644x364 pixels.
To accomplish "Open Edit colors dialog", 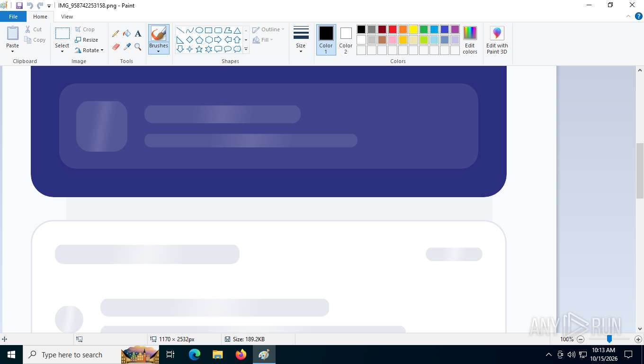I will [x=470, y=40].
